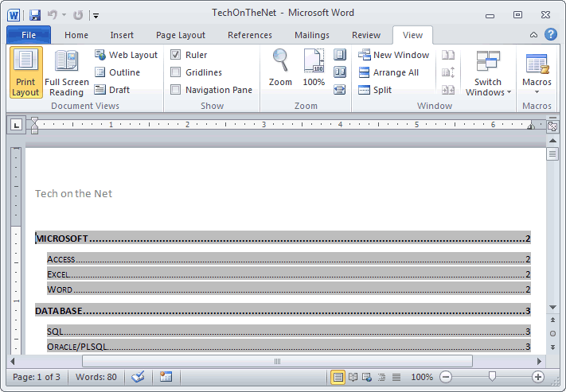Image resolution: width=566 pixels, height=392 pixels.
Task: Open the Zoom dialog magnifier
Action: pos(280,68)
